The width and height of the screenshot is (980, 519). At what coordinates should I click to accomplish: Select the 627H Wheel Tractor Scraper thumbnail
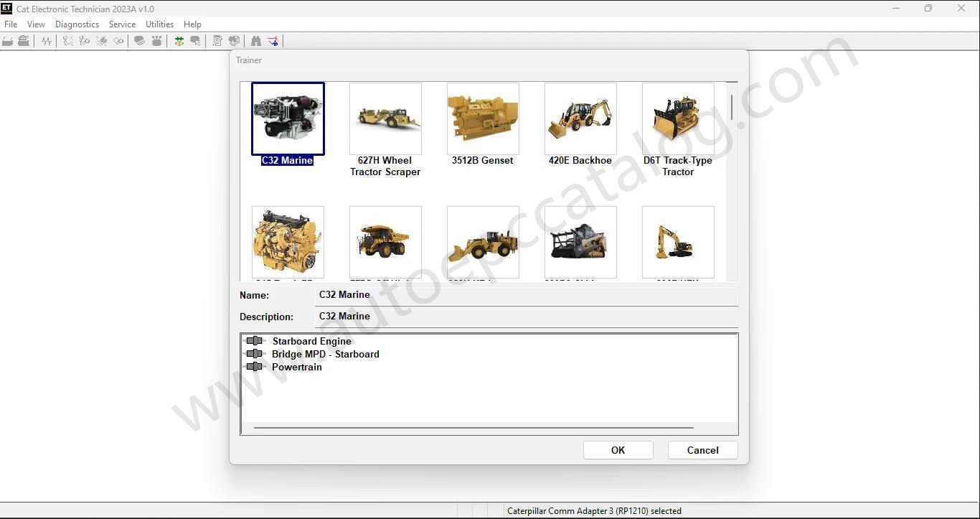click(385, 118)
